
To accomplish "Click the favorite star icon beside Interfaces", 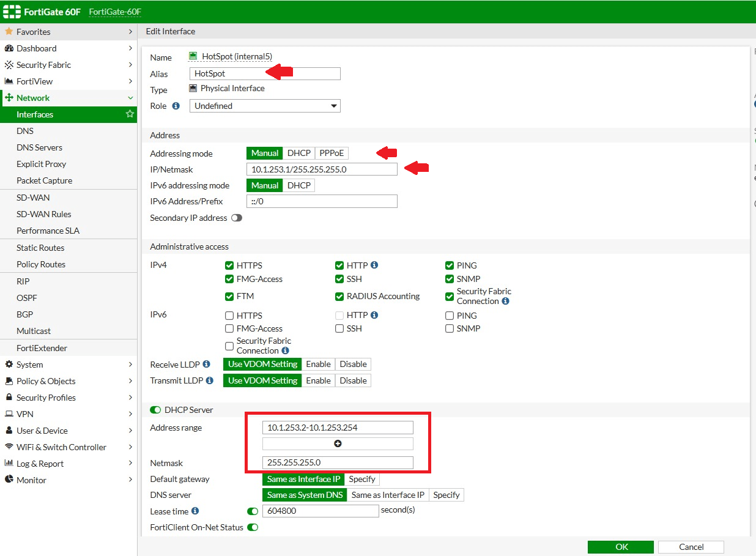I will click(x=130, y=114).
